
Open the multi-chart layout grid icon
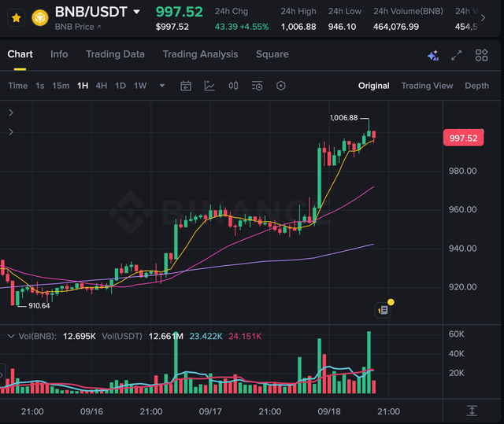coord(481,55)
